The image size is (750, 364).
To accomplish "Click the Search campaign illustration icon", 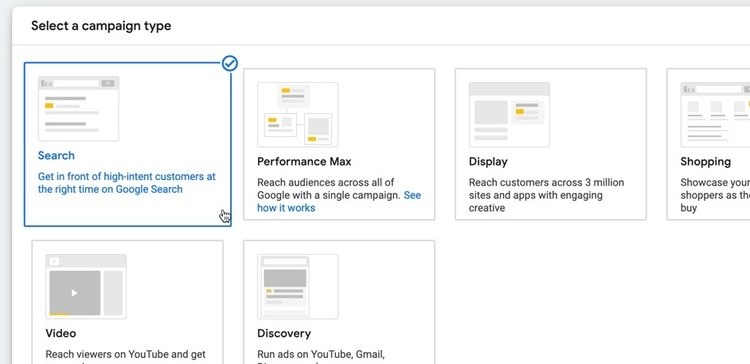I will (x=78, y=109).
